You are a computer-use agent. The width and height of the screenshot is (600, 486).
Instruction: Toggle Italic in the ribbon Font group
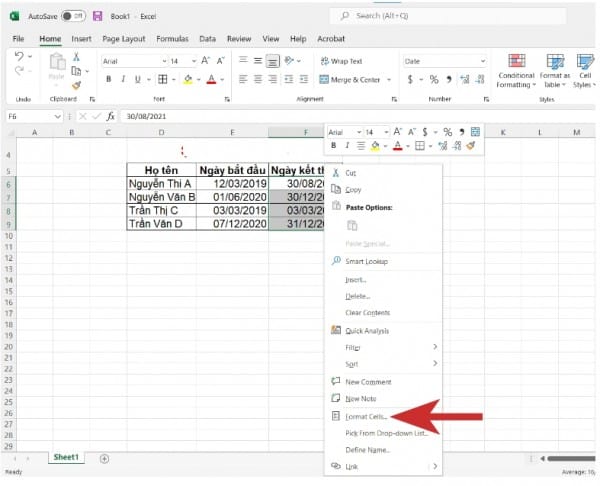tap(123, 79)
